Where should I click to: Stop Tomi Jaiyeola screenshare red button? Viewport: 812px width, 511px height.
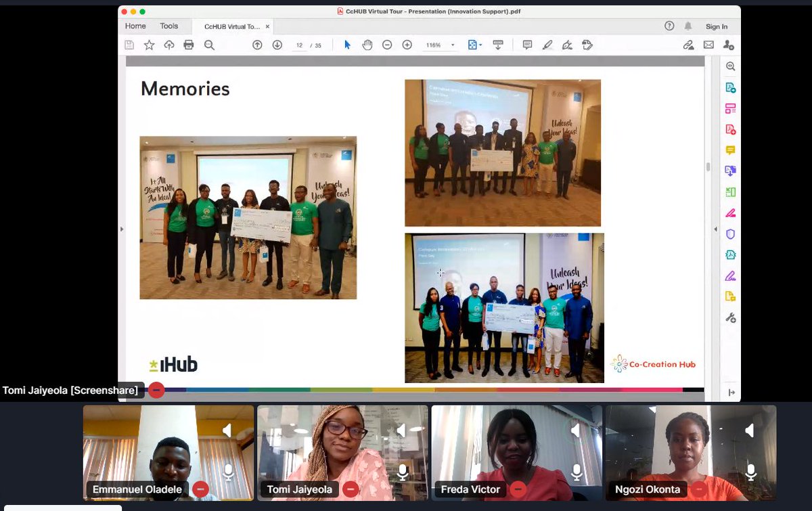point(156,390)
